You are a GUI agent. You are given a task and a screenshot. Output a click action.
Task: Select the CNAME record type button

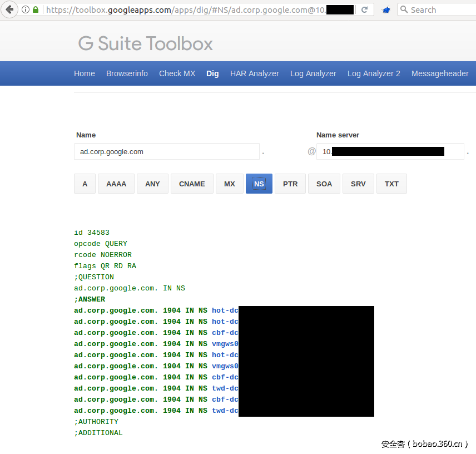coord(192,184)
